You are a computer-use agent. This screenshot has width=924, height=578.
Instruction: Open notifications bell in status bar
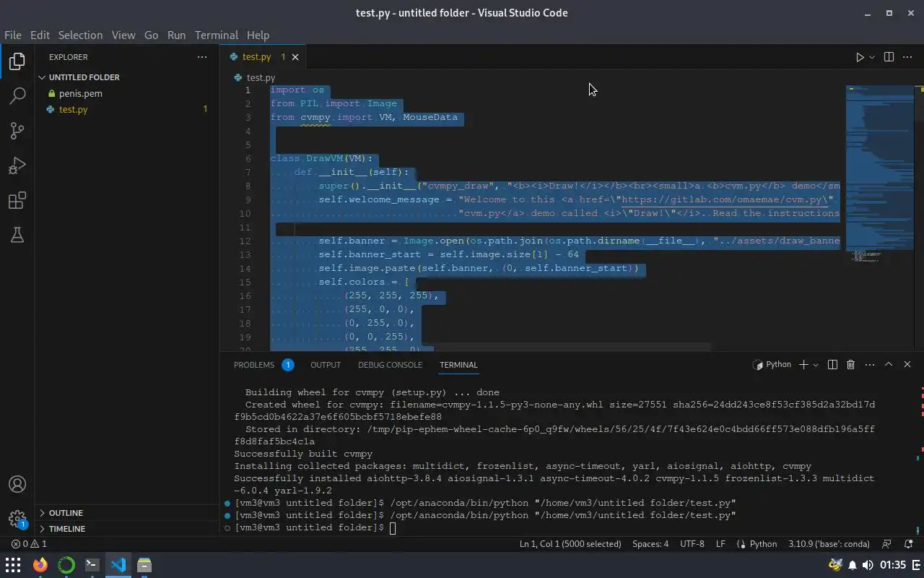click(x=909, y=544)
